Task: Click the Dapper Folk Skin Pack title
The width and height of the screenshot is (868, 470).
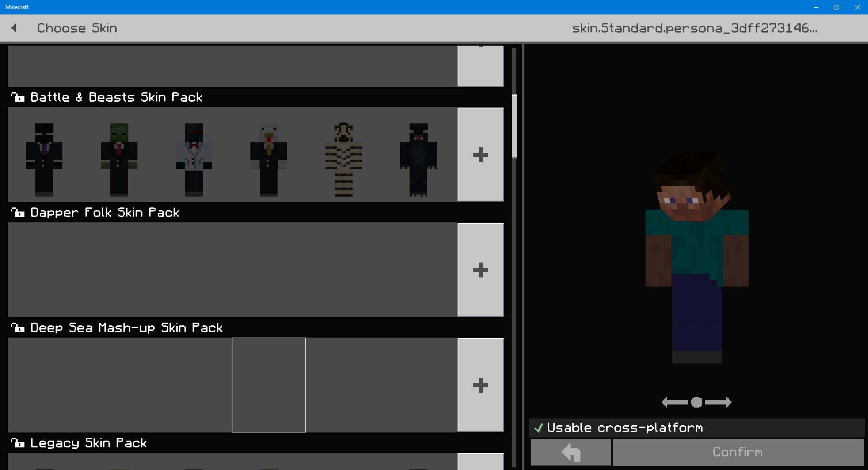Action: coord(105,212)
